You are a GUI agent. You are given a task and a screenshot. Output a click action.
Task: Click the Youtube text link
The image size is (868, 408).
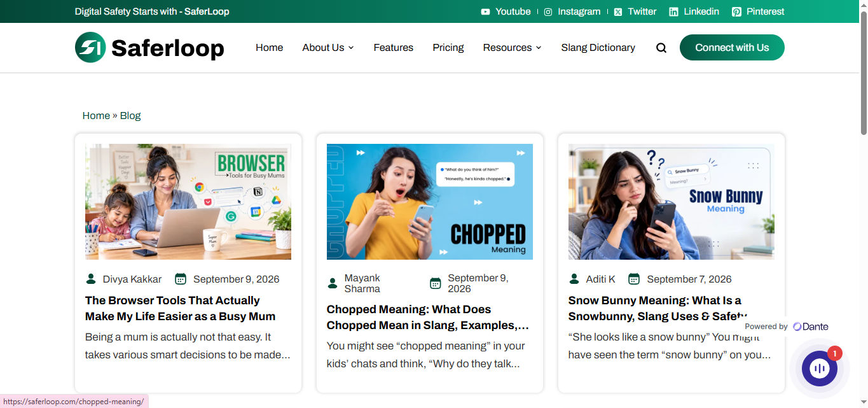(513, 11)
